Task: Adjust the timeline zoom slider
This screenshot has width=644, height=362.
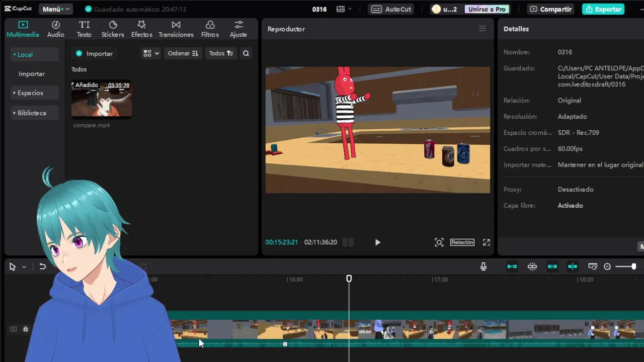Action: [626, 266]
